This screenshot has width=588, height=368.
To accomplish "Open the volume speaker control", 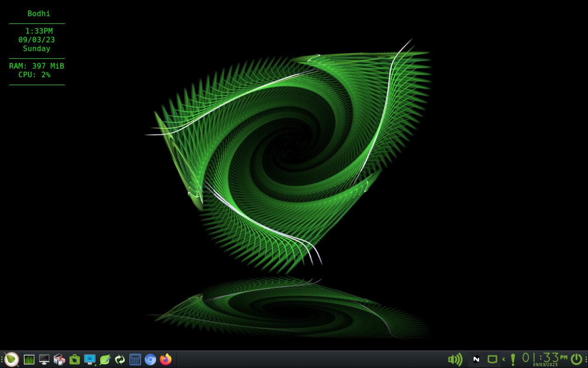I will tap(455, 359).
